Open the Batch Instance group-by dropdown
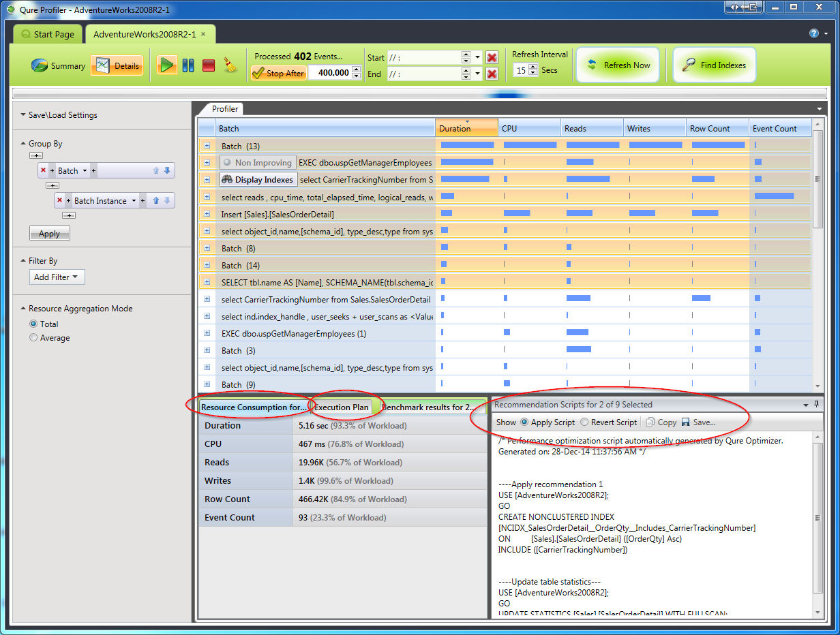 134,201
